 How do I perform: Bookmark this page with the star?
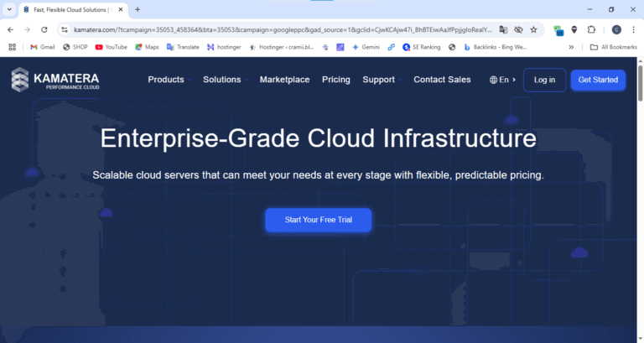click(533, 29)
